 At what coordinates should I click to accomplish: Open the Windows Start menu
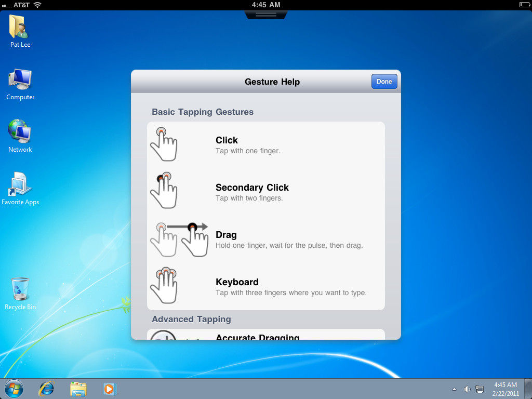click(x=14, y=389)
